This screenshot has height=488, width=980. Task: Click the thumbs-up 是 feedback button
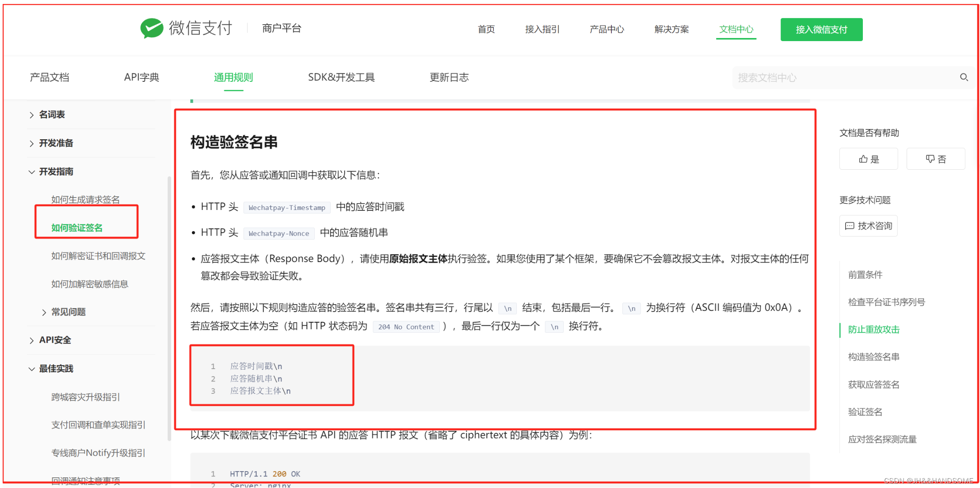tap(868, 159)
